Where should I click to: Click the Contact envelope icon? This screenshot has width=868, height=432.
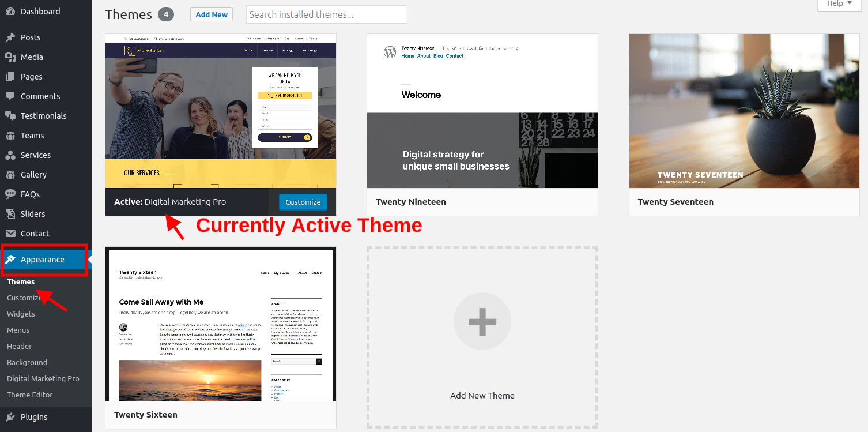click(x=10, y=234)
